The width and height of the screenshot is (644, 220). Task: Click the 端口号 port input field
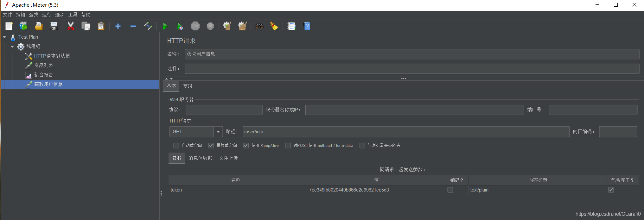pos(593,110)
